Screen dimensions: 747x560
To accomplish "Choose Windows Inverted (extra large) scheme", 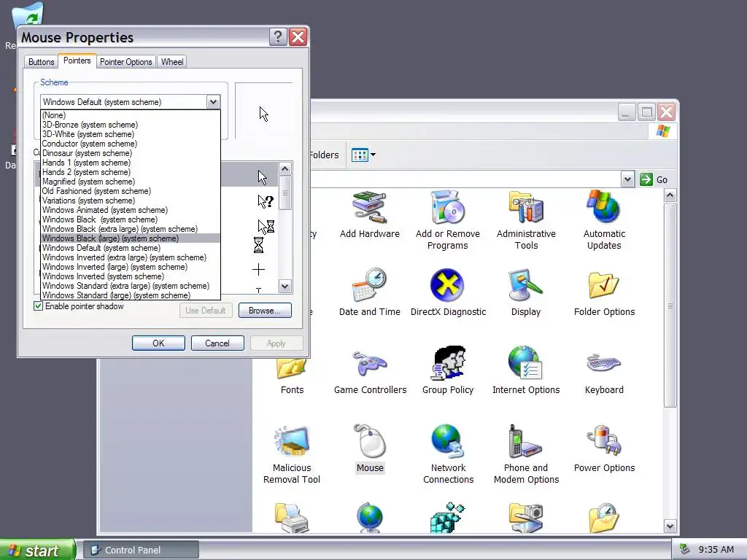I will click(x=131, y=257).
